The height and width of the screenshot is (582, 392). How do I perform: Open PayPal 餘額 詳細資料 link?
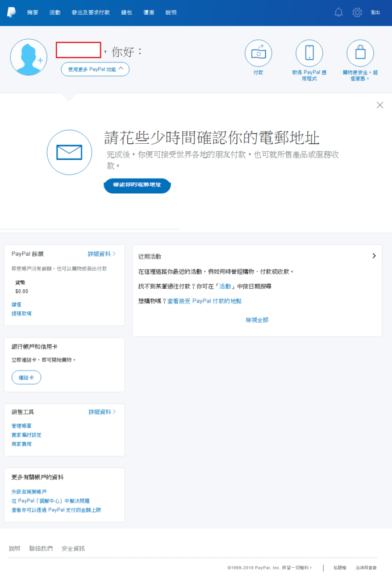click(x=102, y=254)
